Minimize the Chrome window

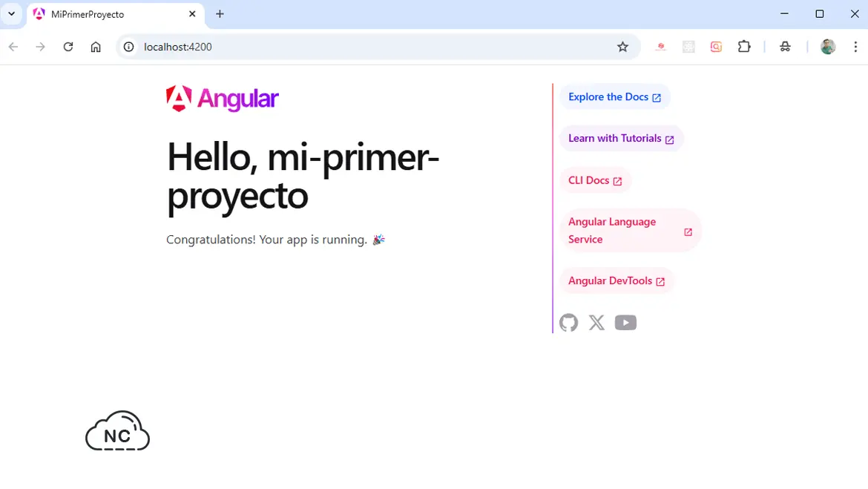pyautogui.click(x=784, y=14)
